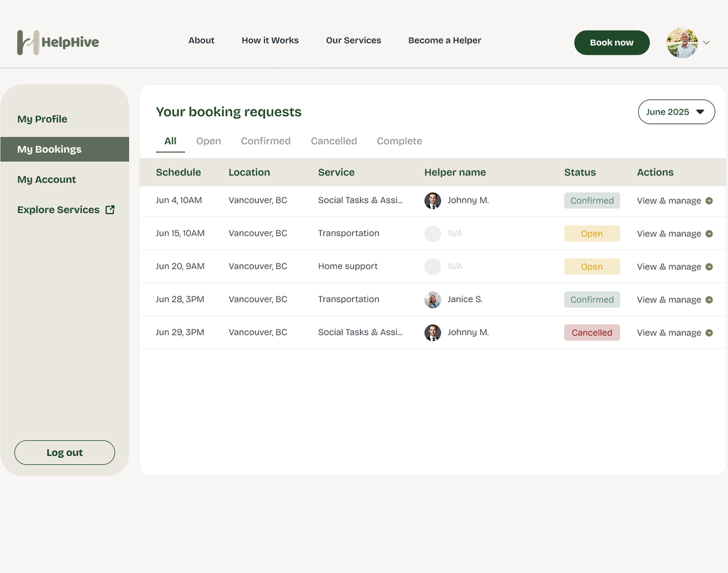Switch to the Complete tab

pos(399,141)
